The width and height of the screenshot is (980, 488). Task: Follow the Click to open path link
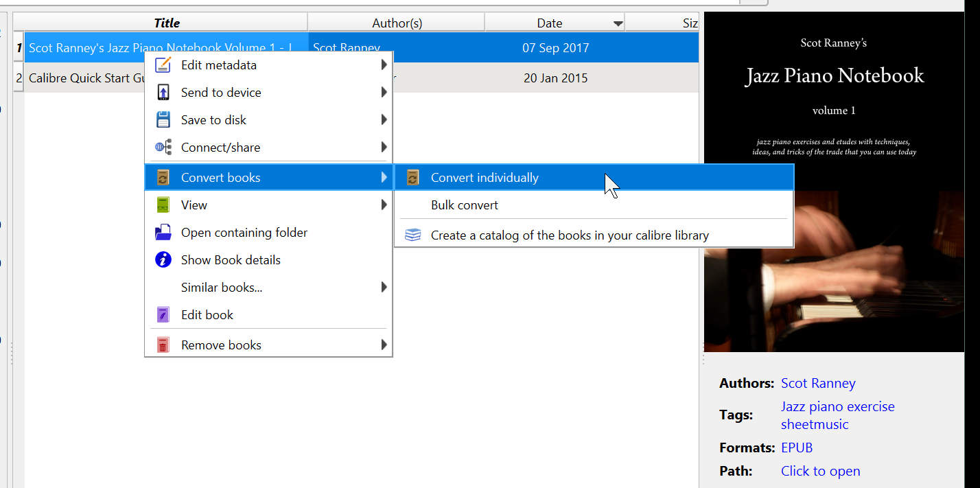click(x=820, y=472)
